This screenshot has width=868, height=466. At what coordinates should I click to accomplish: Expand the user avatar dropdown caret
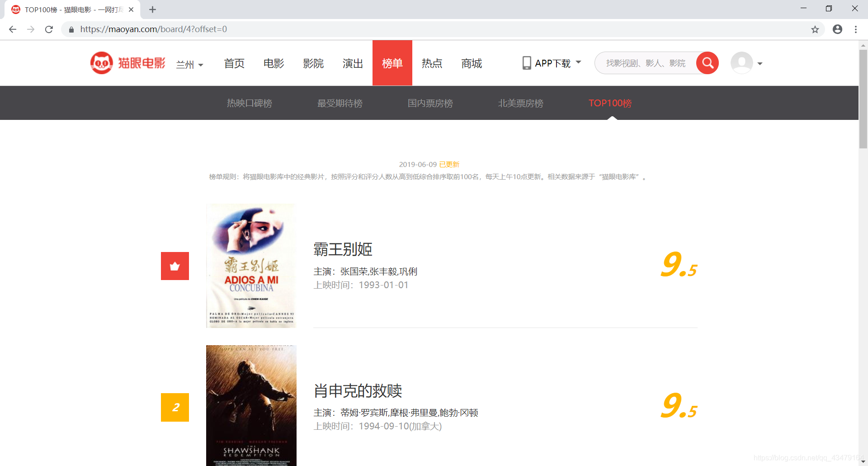760,64
